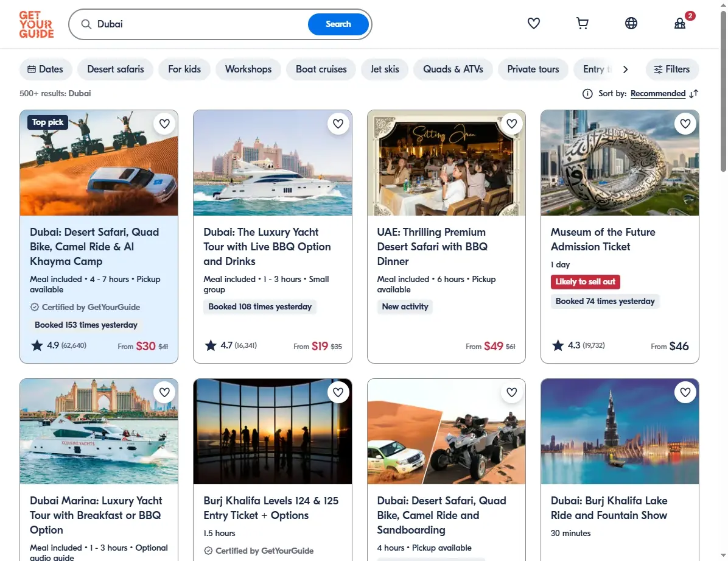The height and width of the screenshot is (561, 728).
Task: Click the Likely to sell out label
Action: 585,281
